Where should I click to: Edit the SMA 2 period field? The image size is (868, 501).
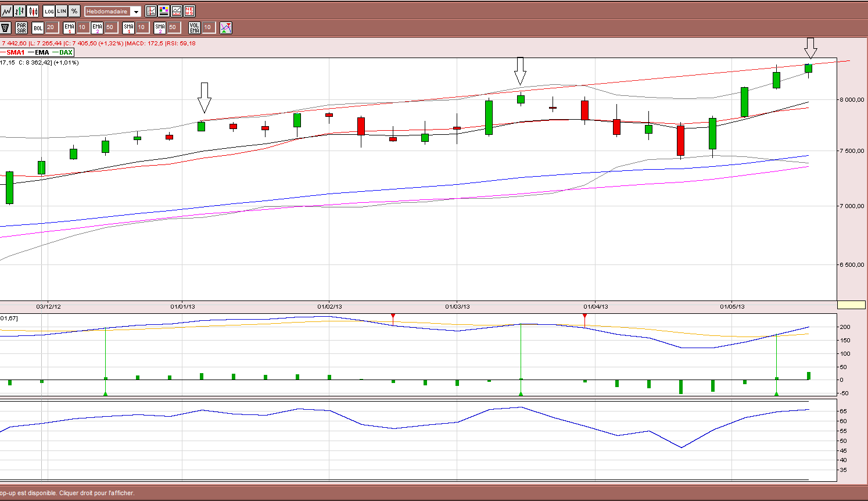click(174, 27)
